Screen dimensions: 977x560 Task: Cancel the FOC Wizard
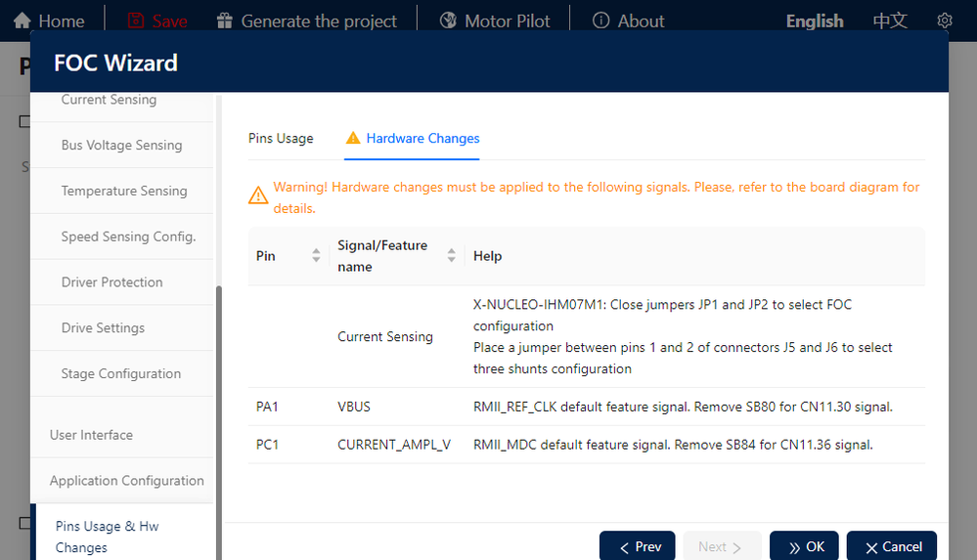892,546
